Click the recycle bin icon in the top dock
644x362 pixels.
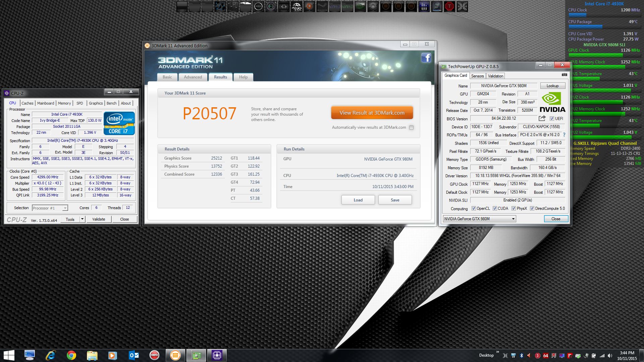(284, 6)
